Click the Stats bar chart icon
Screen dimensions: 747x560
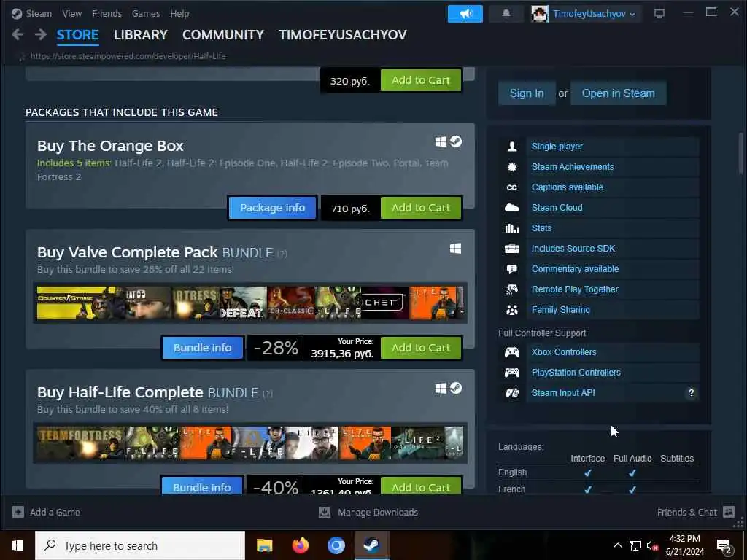click(x=512, y=228)
